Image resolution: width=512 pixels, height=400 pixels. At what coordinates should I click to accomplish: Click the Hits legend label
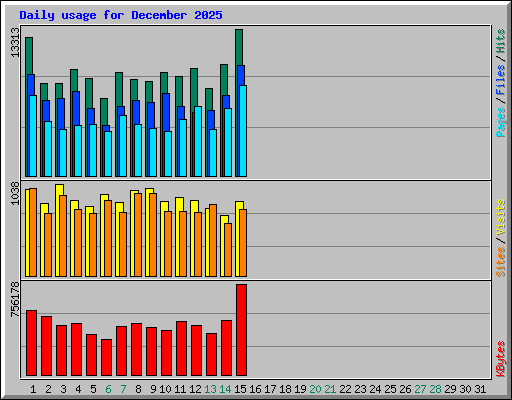[500, 41]
